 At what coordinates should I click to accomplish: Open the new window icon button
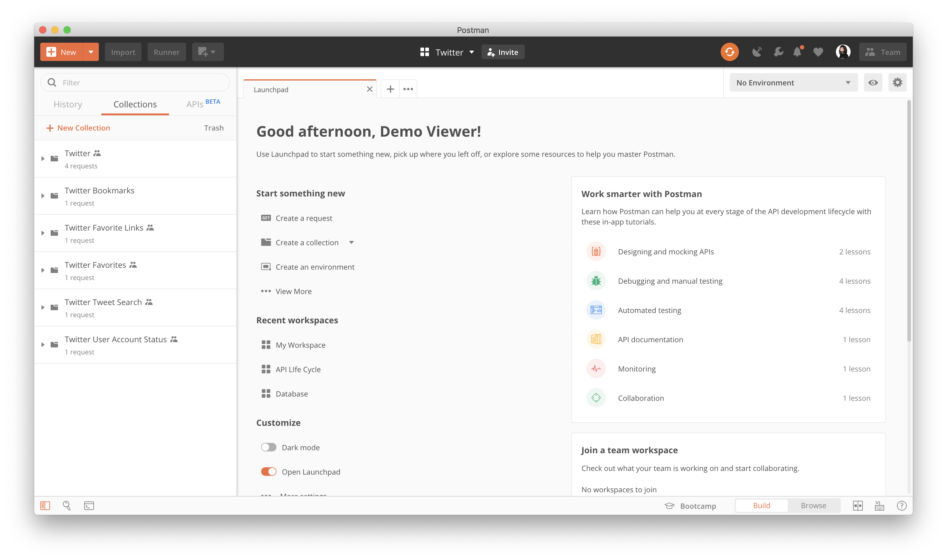[x=207, y=52]
